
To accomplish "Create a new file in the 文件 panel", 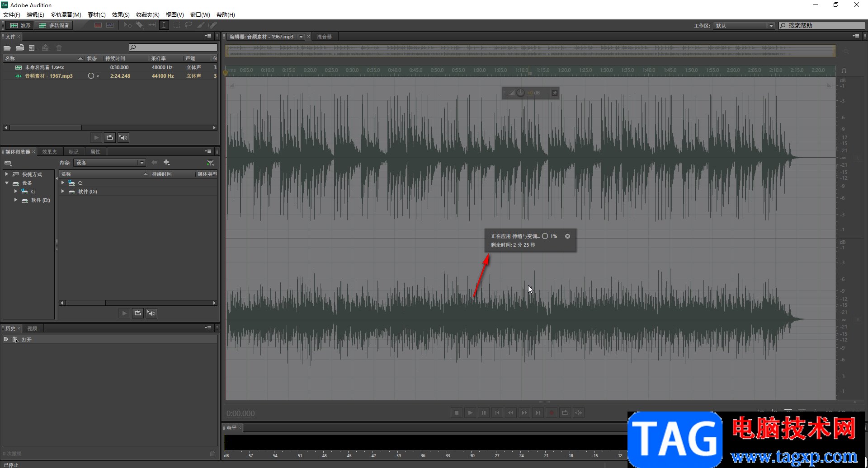I will tap(33, 48).
